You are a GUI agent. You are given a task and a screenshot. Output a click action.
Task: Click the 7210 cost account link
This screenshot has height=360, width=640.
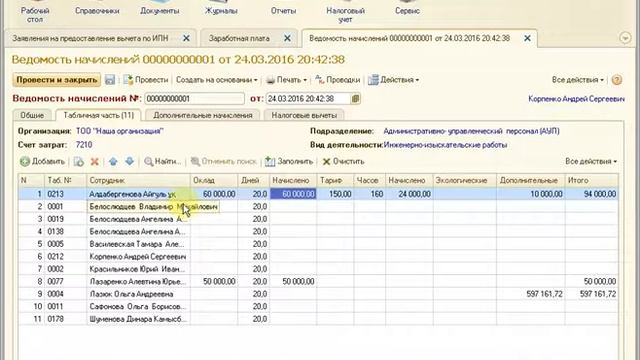(x=84, y=145)
